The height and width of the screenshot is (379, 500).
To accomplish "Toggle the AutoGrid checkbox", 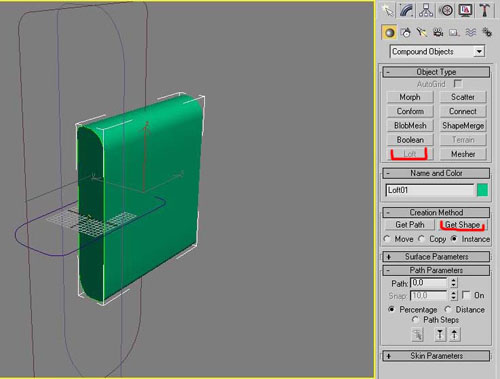I will 458,84.
